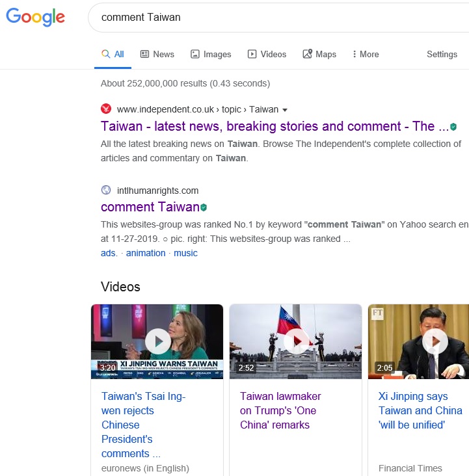Expand the dropdown arrow beside independent.co.uk URL
469x476 pixels.
coord(285,110)
